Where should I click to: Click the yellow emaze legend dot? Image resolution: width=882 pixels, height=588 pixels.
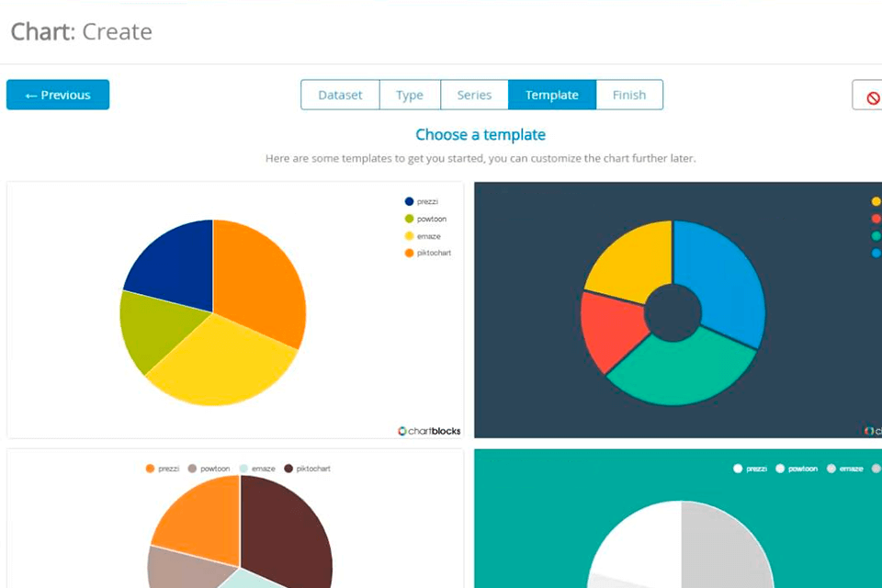point(407,236)
